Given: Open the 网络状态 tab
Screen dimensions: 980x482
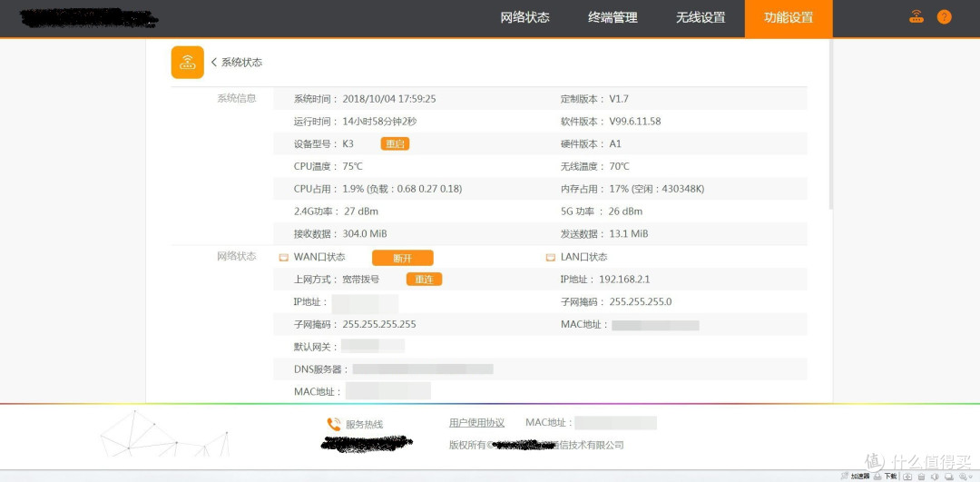Looking at the screenshot, I should coord(525,17).
